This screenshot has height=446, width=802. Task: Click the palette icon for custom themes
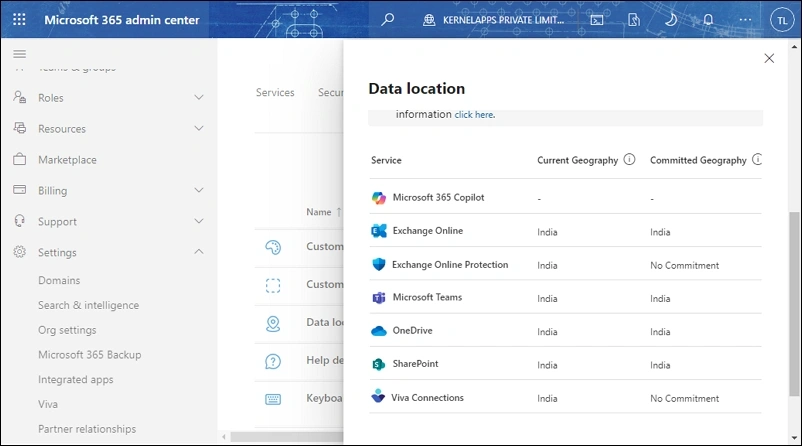pyautogui.click(x=273, y=248)
